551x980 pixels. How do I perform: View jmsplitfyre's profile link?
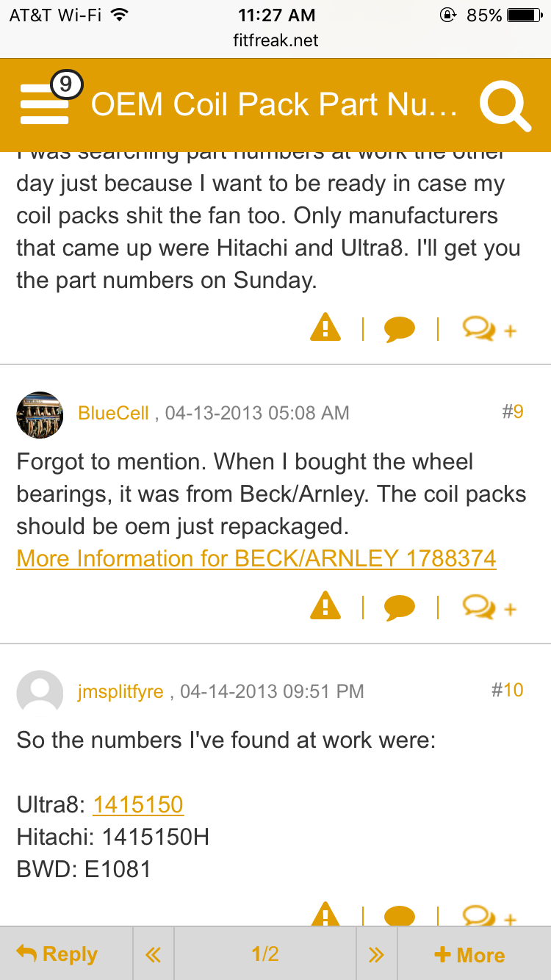pos(120,691)
